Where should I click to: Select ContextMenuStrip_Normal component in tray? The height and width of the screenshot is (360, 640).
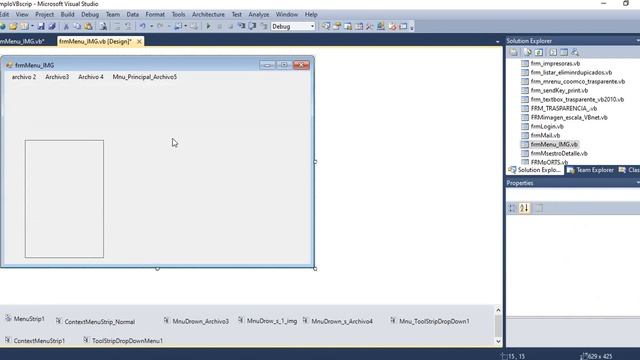point(96,322)
